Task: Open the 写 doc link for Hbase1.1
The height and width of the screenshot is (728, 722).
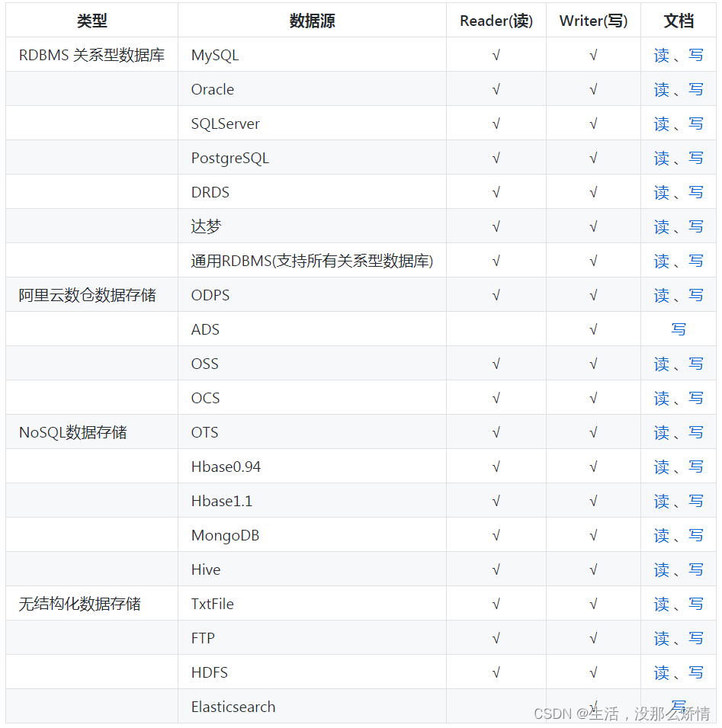Action: [x=695, y=502]
